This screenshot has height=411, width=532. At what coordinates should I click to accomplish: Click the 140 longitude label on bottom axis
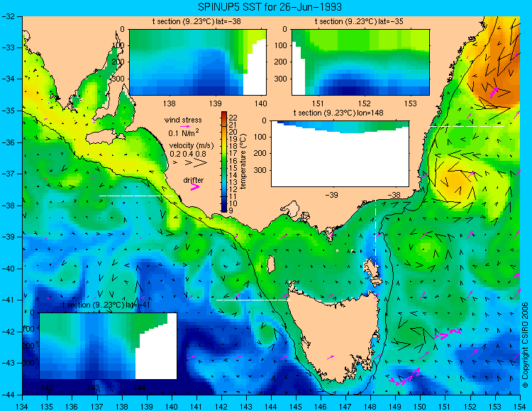(172, 407)
